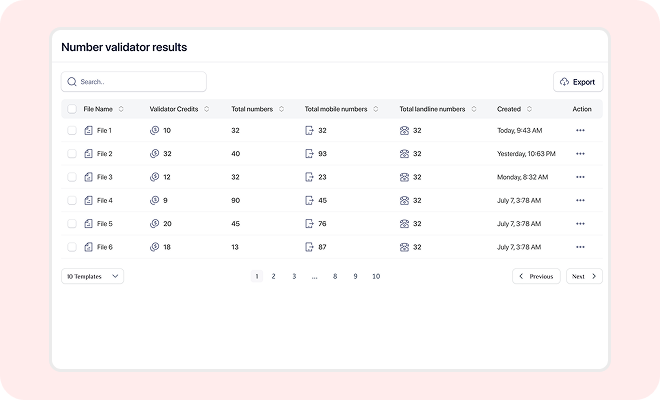Click mobile numbers value 93 in File 2 row
The image size is (660, 400).
(x=322, y=154)
